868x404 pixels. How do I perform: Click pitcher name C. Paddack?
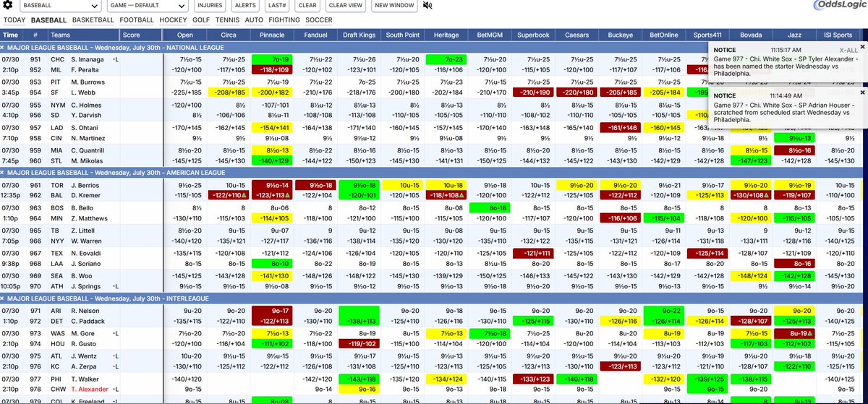pos(88,321)
